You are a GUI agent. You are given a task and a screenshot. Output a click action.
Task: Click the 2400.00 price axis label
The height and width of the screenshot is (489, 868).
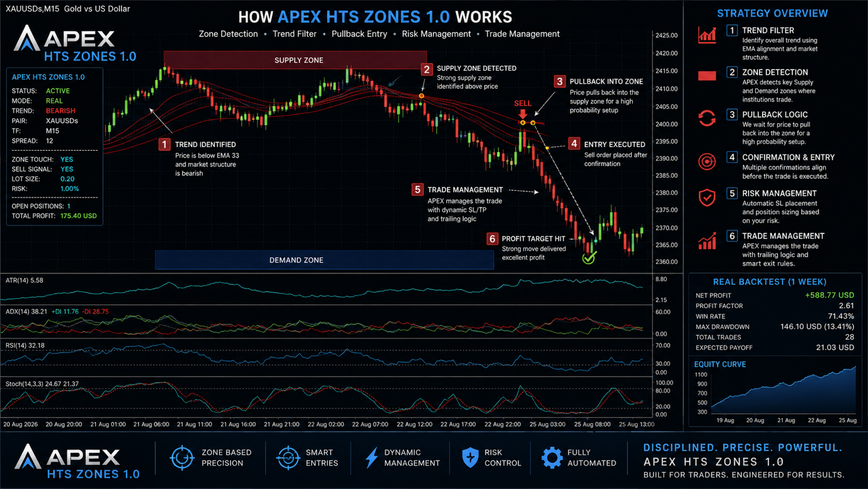tap(667, 124)
